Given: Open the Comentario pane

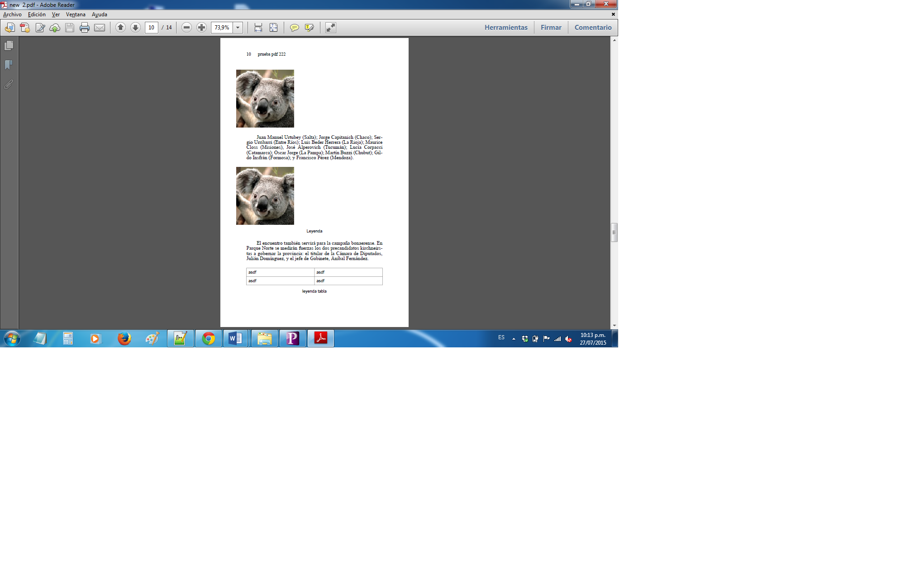Looking at the screenshot, I should [593, 28].
